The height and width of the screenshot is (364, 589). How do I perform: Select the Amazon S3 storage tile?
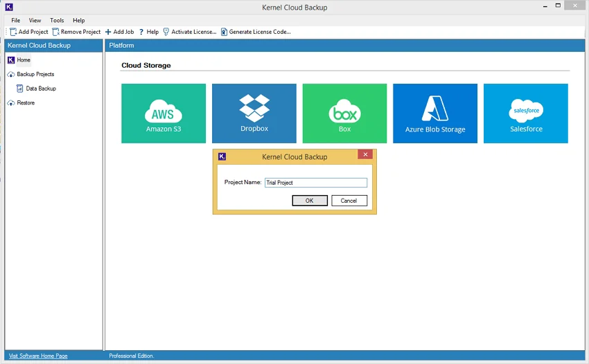point(164,113)
